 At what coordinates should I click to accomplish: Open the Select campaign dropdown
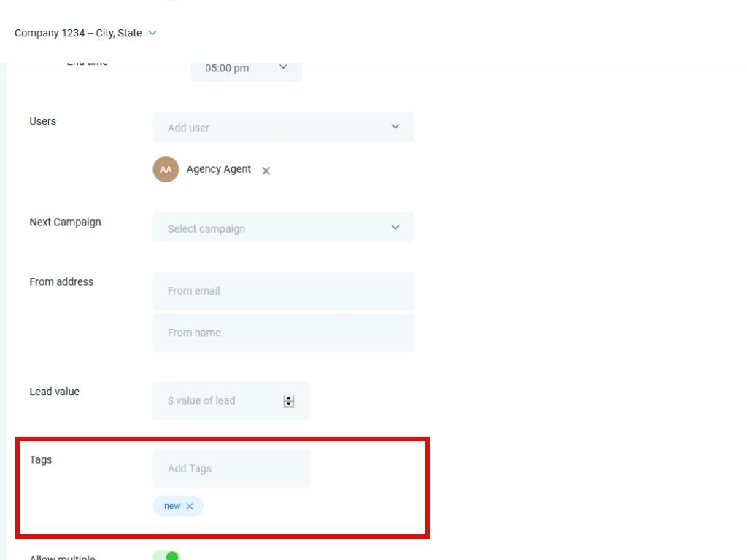(x=284, y=227)
